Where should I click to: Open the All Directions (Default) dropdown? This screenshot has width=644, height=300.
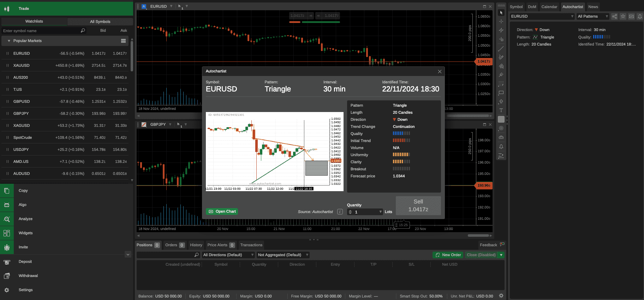(228, 255)
